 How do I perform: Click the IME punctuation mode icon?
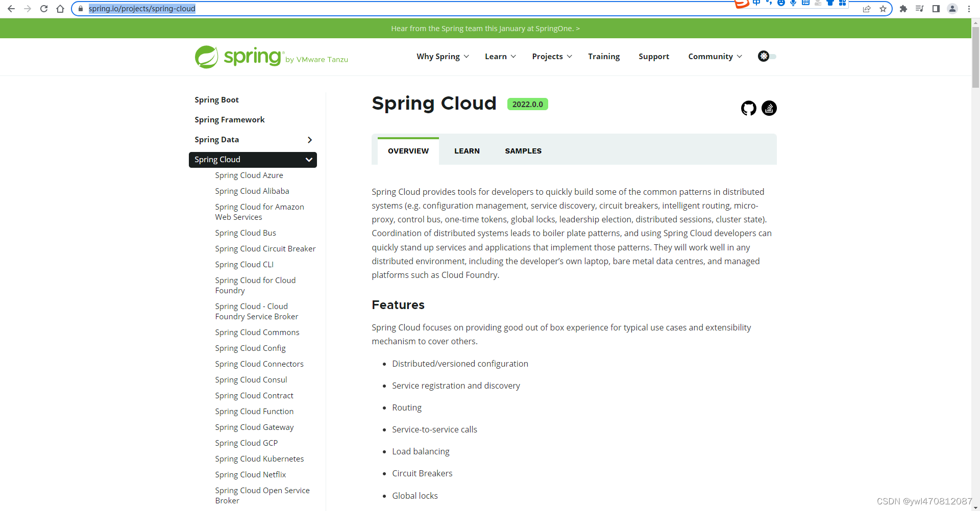pos(769,3)
